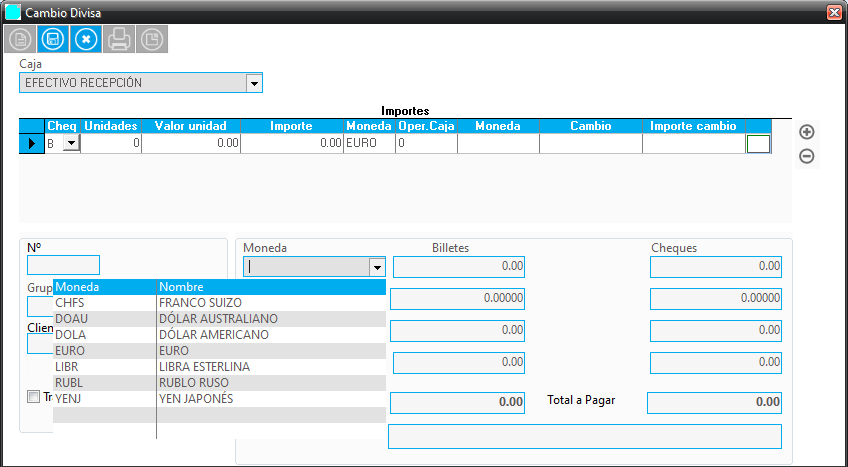Image resolution: width=848 pixels, height=467 pixels.
Task: Choose RUBL Rublo Ruso currency
Action: (220, 383)
